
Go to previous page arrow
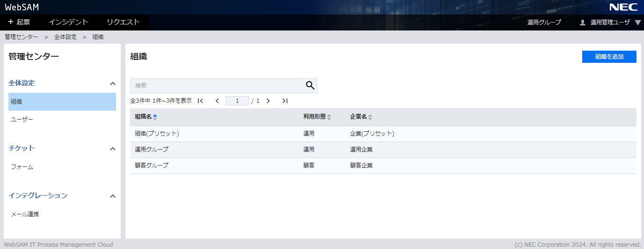tap(217, 101)
